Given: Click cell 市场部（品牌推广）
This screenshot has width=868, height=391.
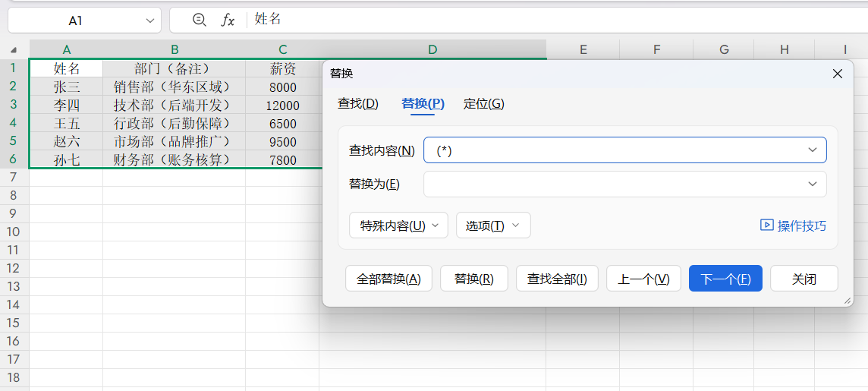Looking at the screenshot, I should coord(175,142).
